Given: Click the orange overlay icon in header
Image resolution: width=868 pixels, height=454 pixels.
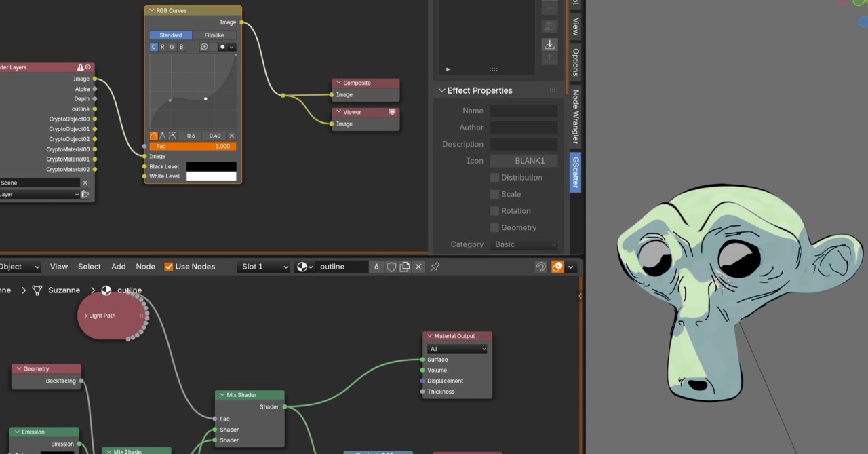Looking at the screenshot, I should click(x=557, y=267).
